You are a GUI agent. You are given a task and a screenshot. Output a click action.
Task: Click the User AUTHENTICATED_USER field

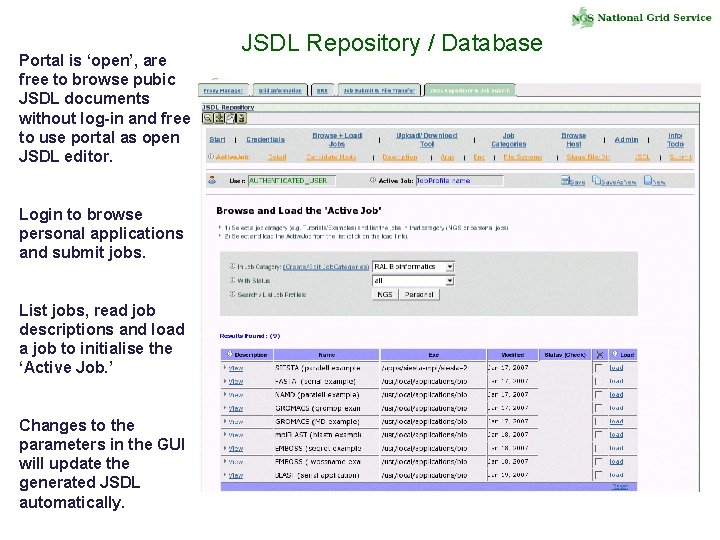coord(292,180)
